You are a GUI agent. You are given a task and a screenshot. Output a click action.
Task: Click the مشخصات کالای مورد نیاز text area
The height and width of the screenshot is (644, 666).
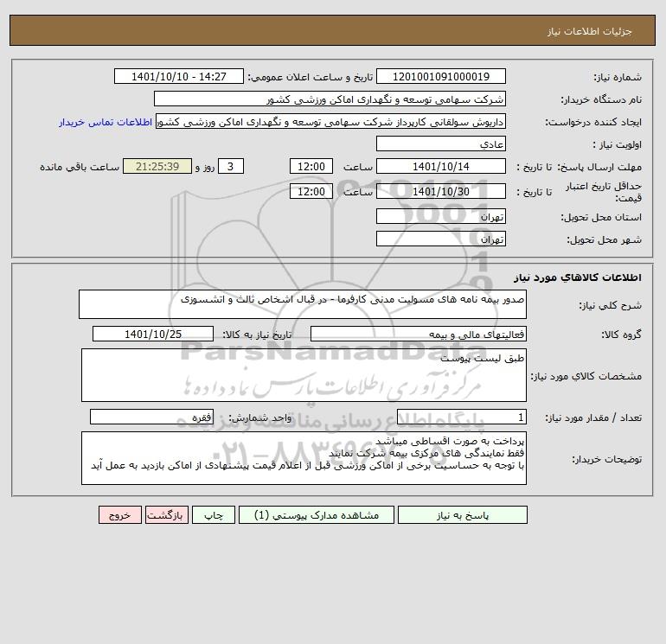(304, 375)
